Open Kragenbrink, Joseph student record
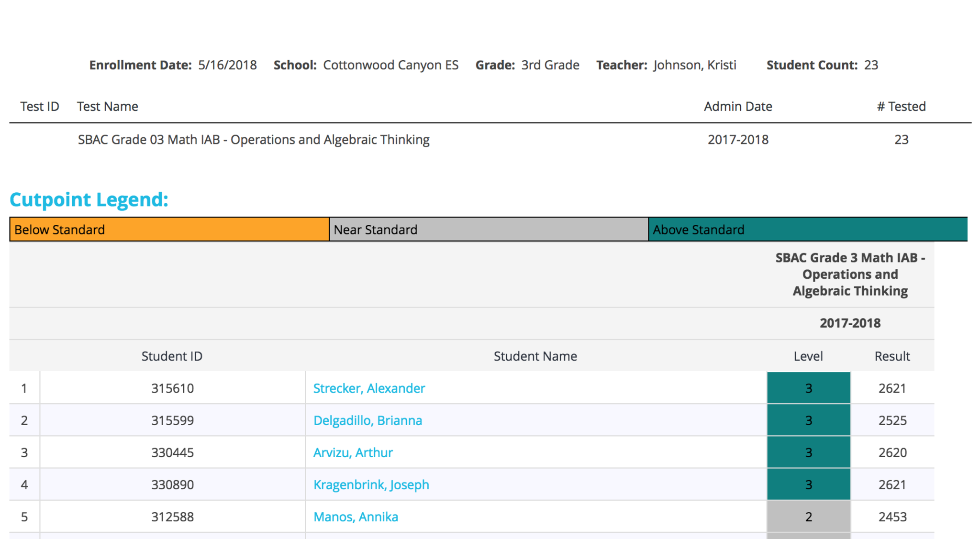 pos(371,484)
